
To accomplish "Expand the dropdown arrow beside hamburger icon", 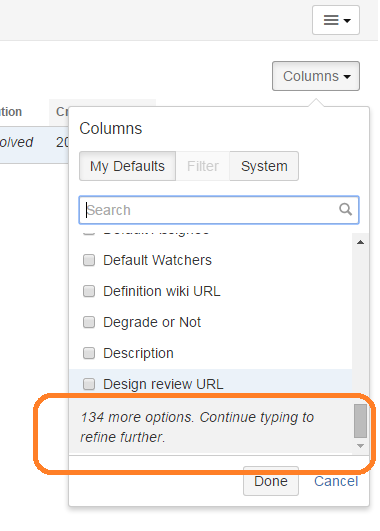I will click(x=347, y=21).
